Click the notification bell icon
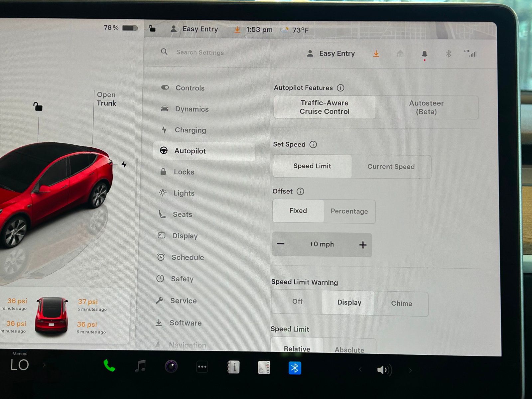532x399 pixels. (x=424, y=54)
